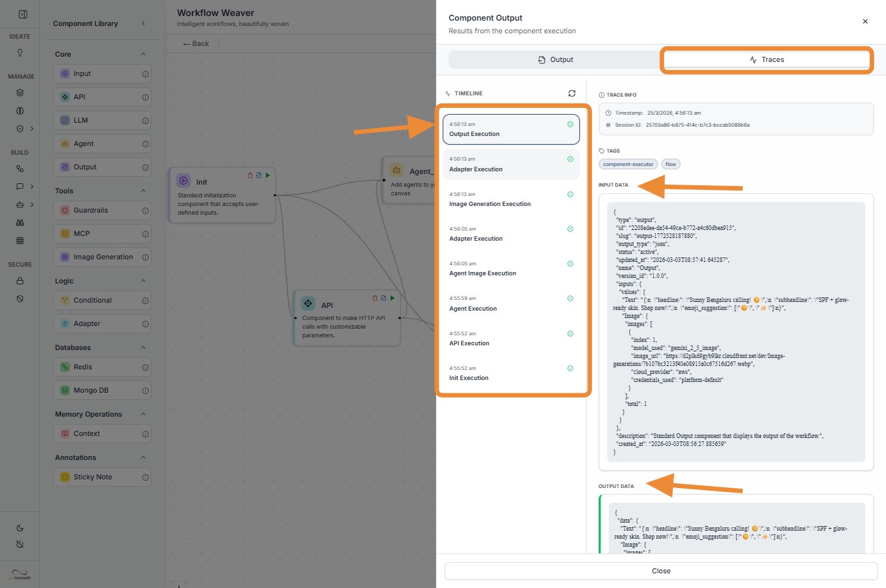Select Image Generation Execution in the timeline
886x588 pixels.
point(511,199)
